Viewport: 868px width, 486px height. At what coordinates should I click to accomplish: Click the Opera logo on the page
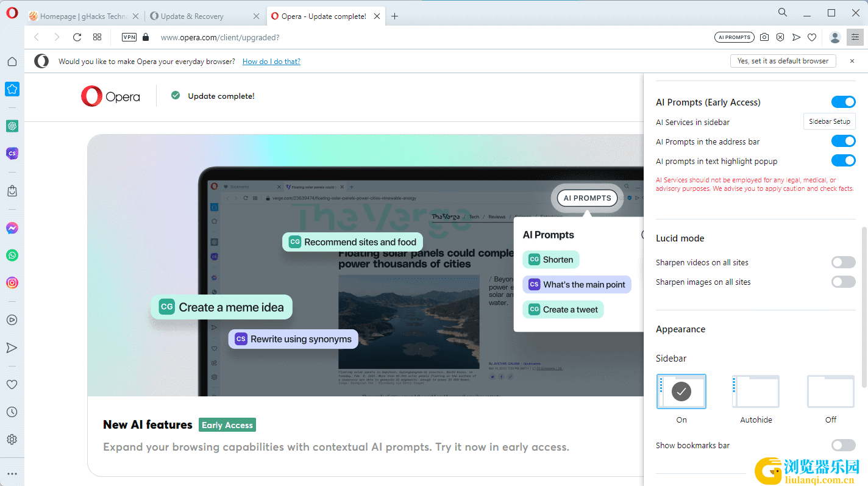click(110, 96)
